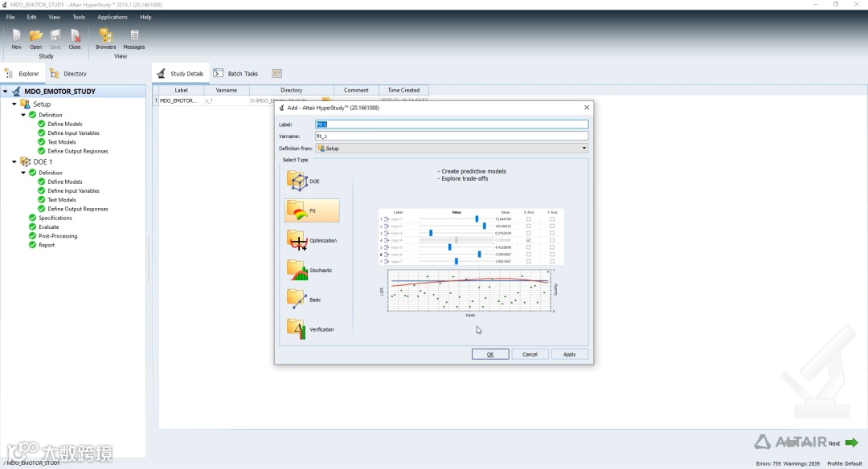Screen dimensions: 868x469
Task: Click the Cancel button in Add dialog
Action: coord(530,354)
